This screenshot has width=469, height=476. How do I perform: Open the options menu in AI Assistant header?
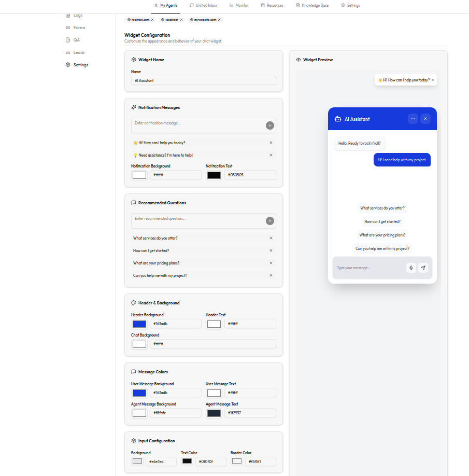[x=413, y=119]
